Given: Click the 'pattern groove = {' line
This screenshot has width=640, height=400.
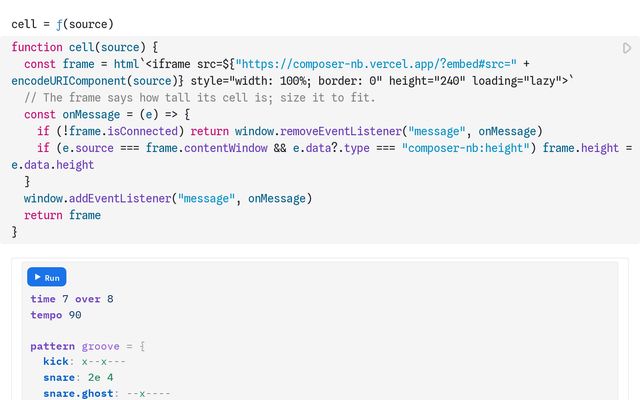Looking at the screenshot, I should click(88, 346).
